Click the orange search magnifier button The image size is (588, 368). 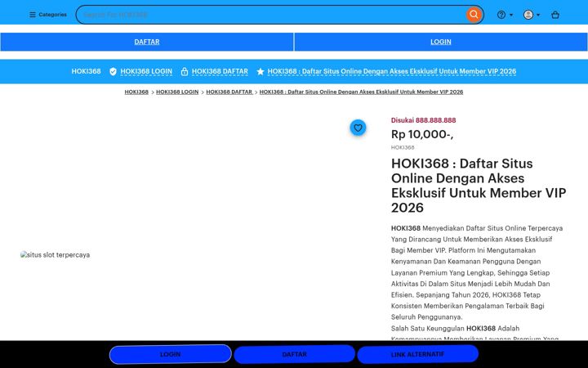[474, 15]
